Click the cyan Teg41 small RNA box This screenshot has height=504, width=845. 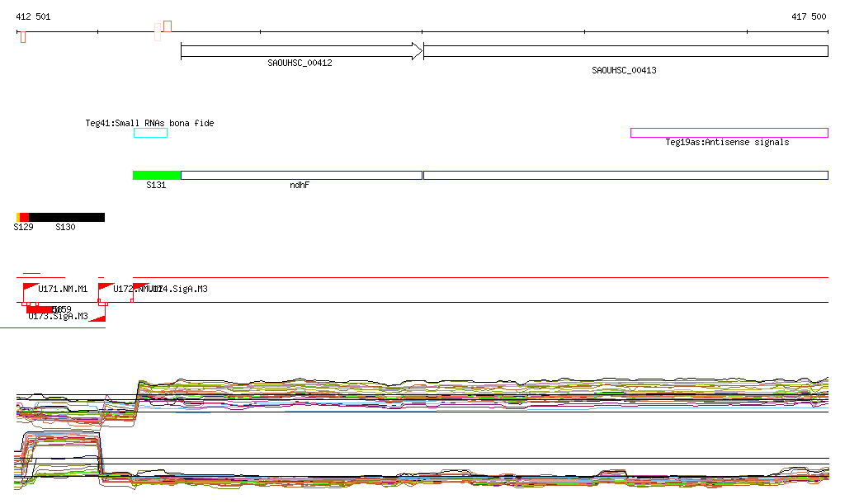[150, 133]
